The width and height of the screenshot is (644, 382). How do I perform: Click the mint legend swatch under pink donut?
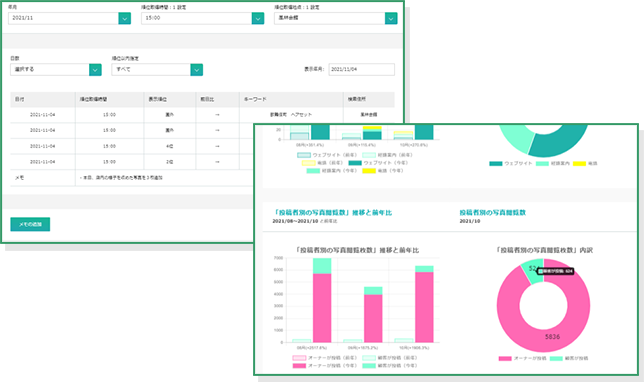[556, 359]
